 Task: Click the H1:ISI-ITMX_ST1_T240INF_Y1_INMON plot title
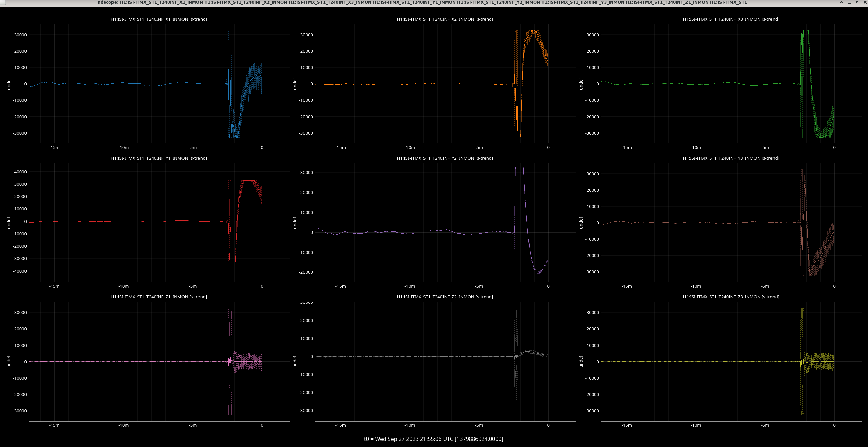click(x=159, y=158)
